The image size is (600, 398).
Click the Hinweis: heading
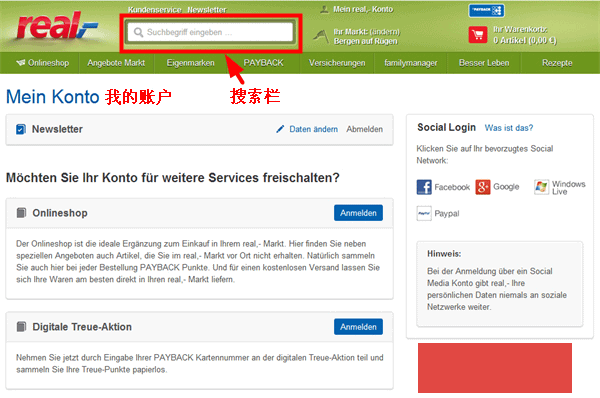(x=444, y=254)
